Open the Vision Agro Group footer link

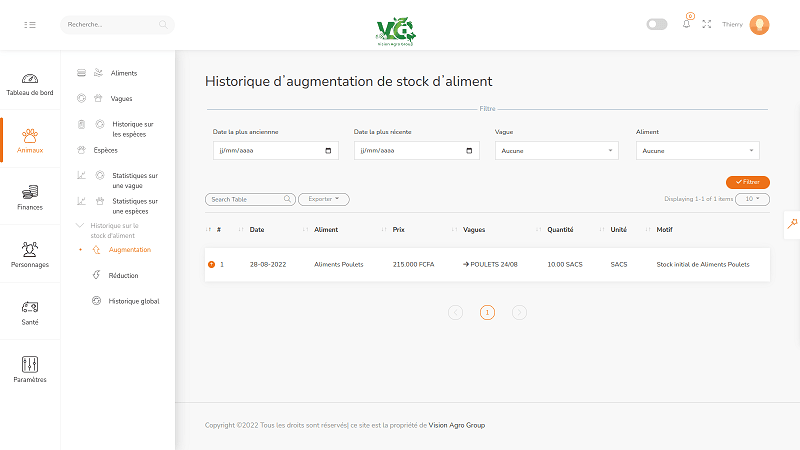(457, 425)
